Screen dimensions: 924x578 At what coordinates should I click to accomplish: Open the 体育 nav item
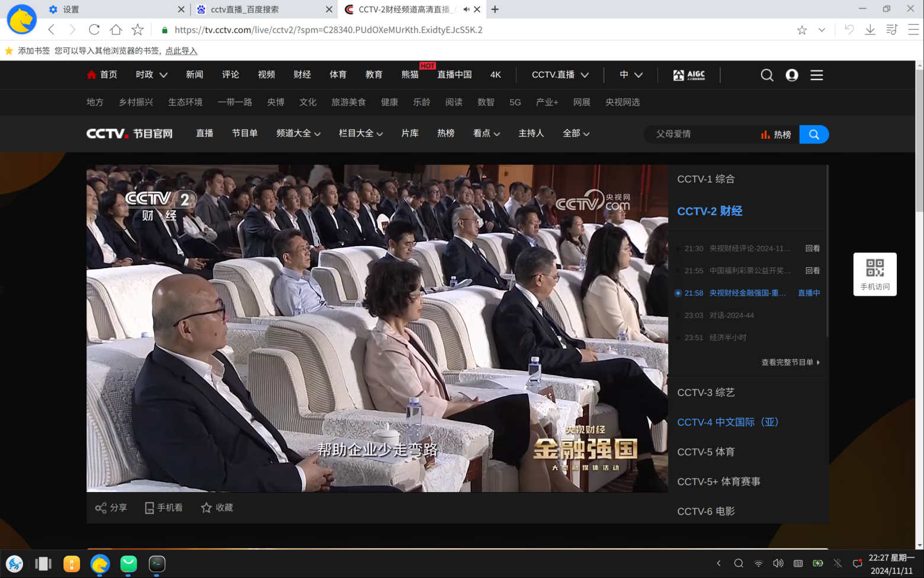338,75
